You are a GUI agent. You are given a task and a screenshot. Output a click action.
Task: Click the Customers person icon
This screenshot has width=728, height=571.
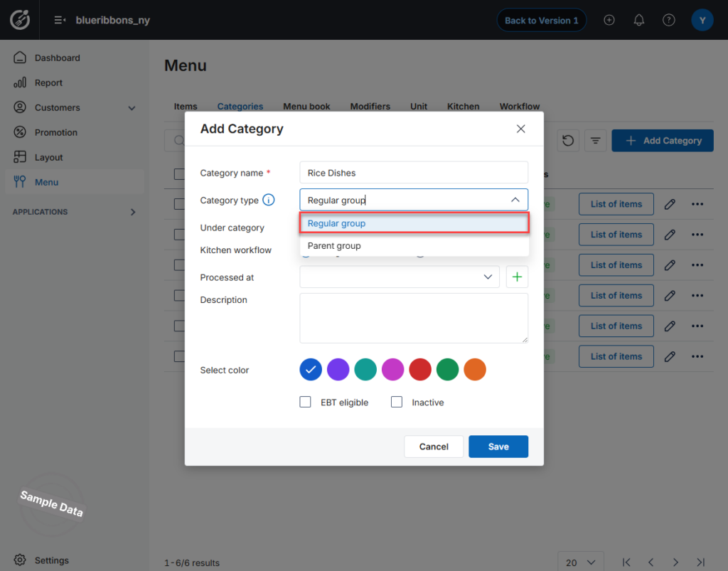[x=20, y=107]
